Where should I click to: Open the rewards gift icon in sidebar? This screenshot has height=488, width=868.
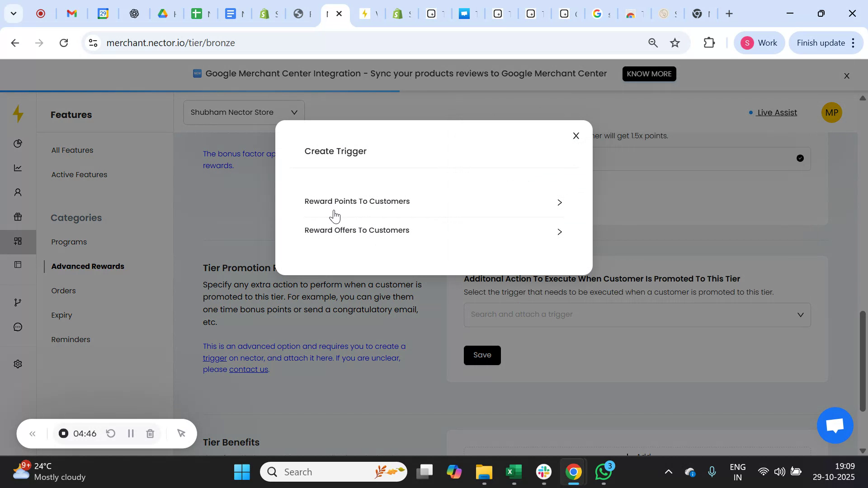pyautogui.click(x=18, y=216)
